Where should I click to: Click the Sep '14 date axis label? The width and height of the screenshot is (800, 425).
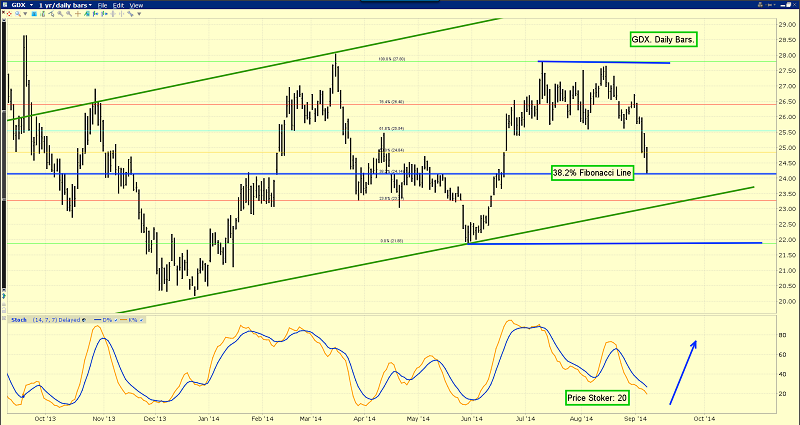(636, 418)
